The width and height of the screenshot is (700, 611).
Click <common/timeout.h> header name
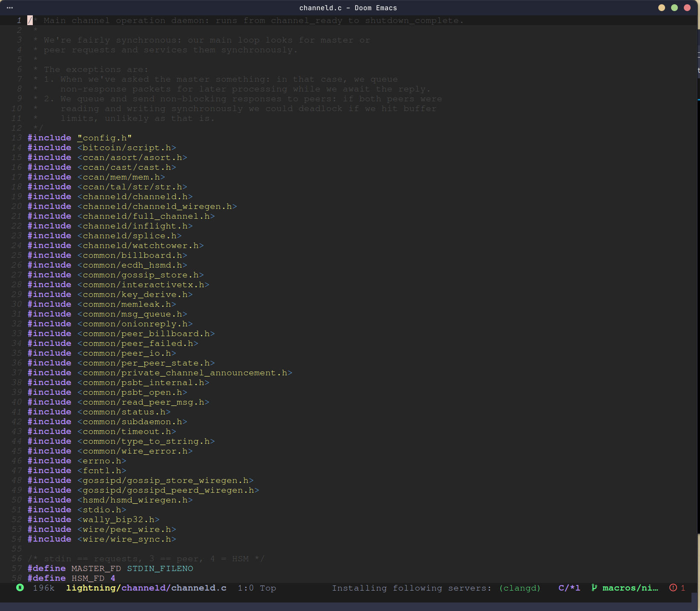point(127,431)
